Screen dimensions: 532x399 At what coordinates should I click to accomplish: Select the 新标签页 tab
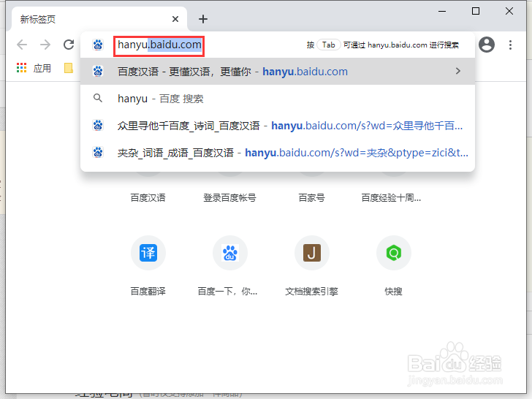[x=99, y=19]
